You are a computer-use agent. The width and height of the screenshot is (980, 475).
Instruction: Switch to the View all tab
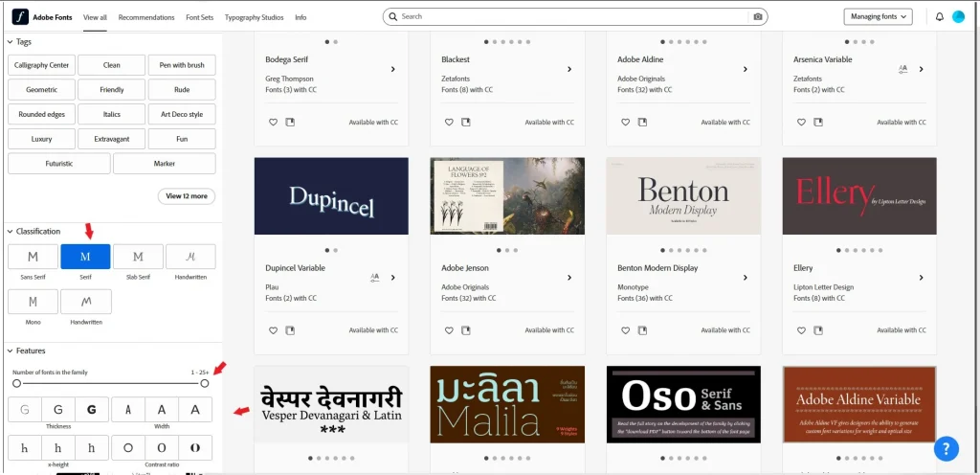95,17
